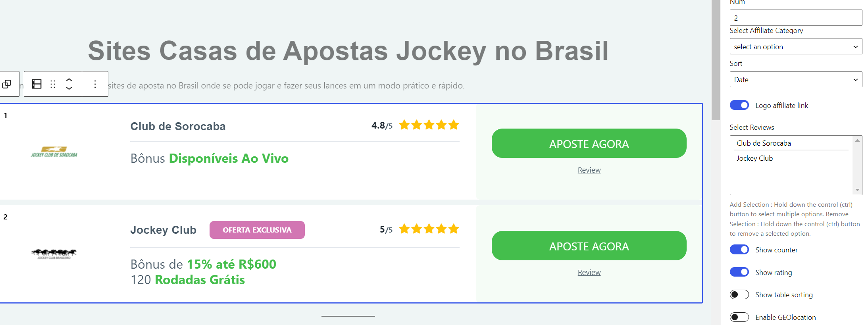Open the Select Affiliate Category dropdown
This screenshot has height=325, width=868.
[795, 46]
